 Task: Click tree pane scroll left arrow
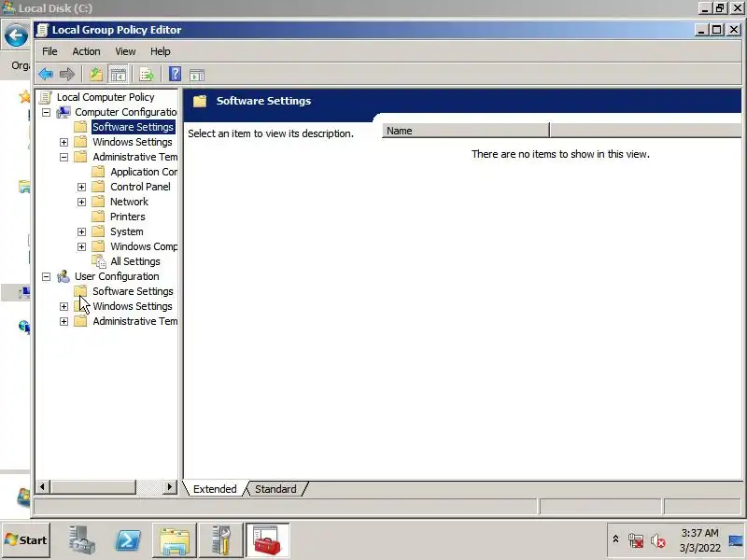coord(42,486)
